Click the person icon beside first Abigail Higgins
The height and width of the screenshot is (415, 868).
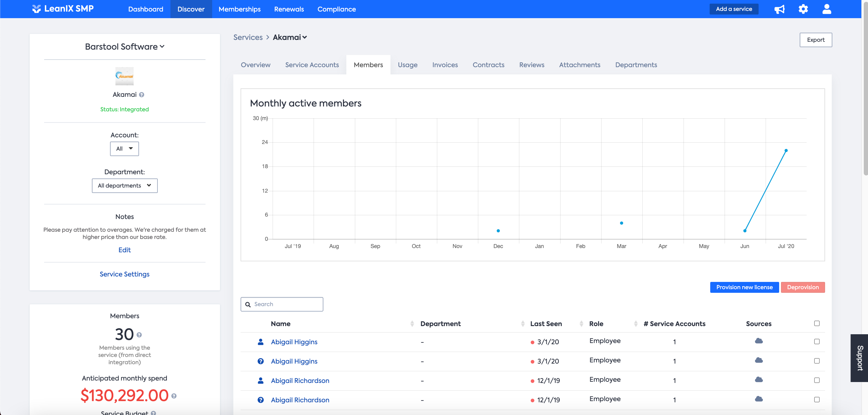click(x=261, y=342)
